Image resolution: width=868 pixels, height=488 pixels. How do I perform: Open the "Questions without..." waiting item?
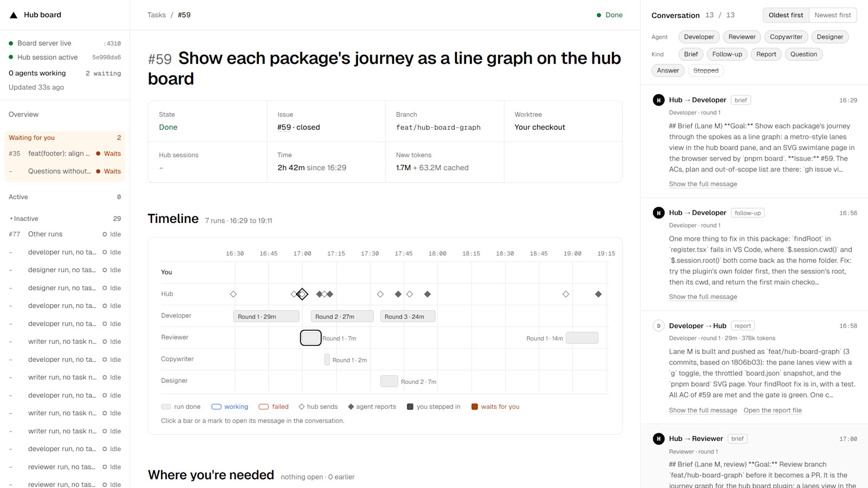coord(65,171)
